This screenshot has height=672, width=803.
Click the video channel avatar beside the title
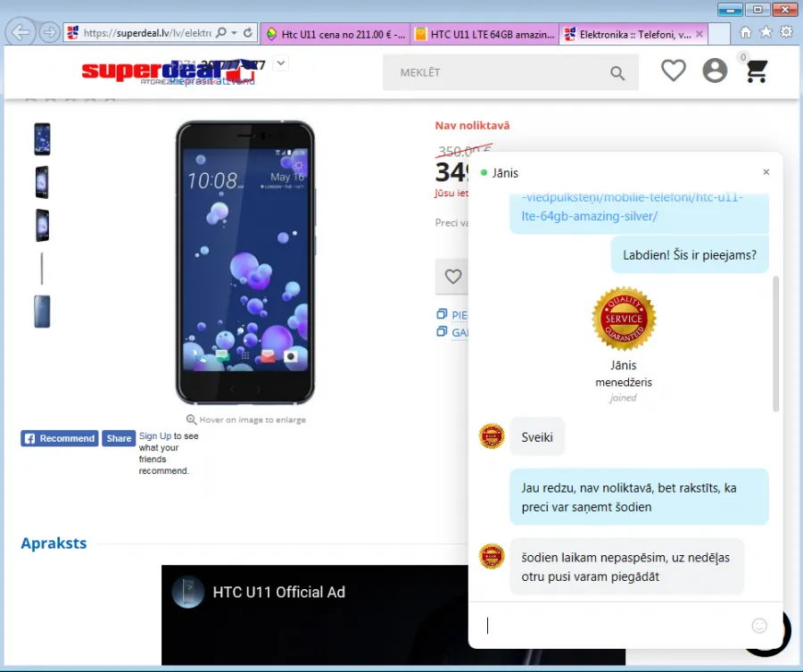(188, 592)
